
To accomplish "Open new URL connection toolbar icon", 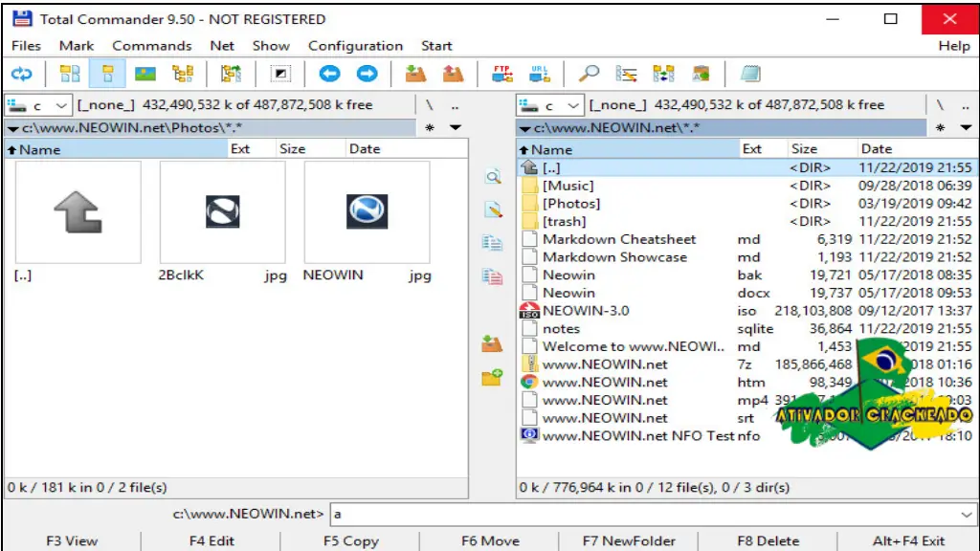I will (x=540, y=74).
